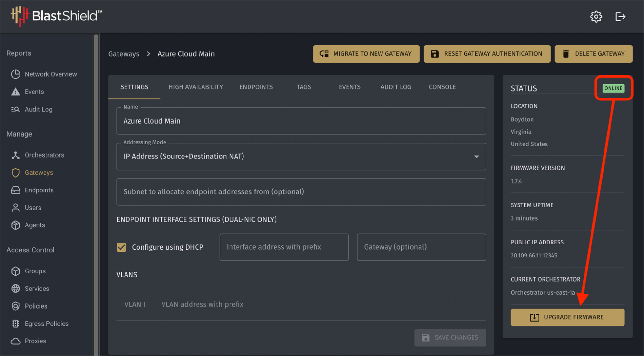Screen dimensions: 644x356
Task: Click the Groups box icon
Action: pos(16,271)
